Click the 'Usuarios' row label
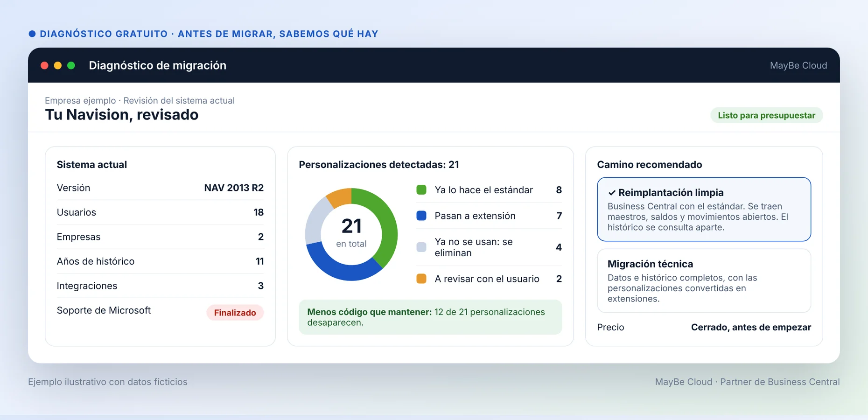Screen dimensions: 868x420 pos(77,212)
